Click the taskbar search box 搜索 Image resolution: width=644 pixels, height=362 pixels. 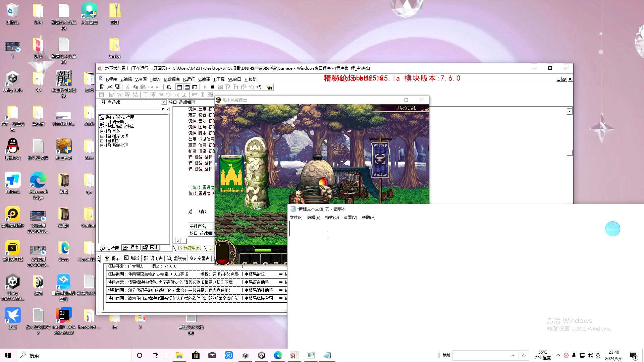(x=74, y=355)
